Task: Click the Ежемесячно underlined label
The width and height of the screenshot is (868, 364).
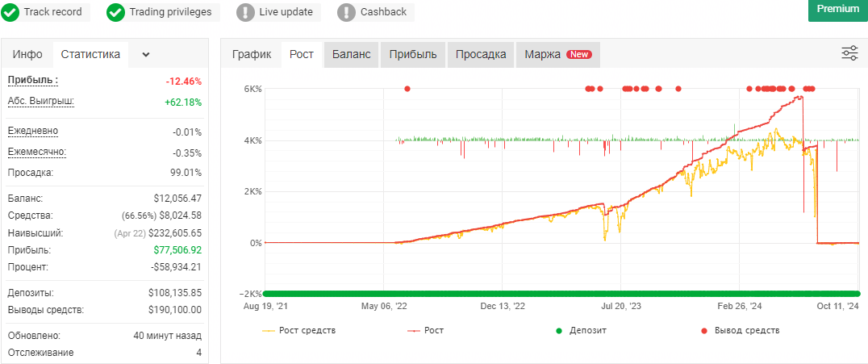Action: coord(37,151)
